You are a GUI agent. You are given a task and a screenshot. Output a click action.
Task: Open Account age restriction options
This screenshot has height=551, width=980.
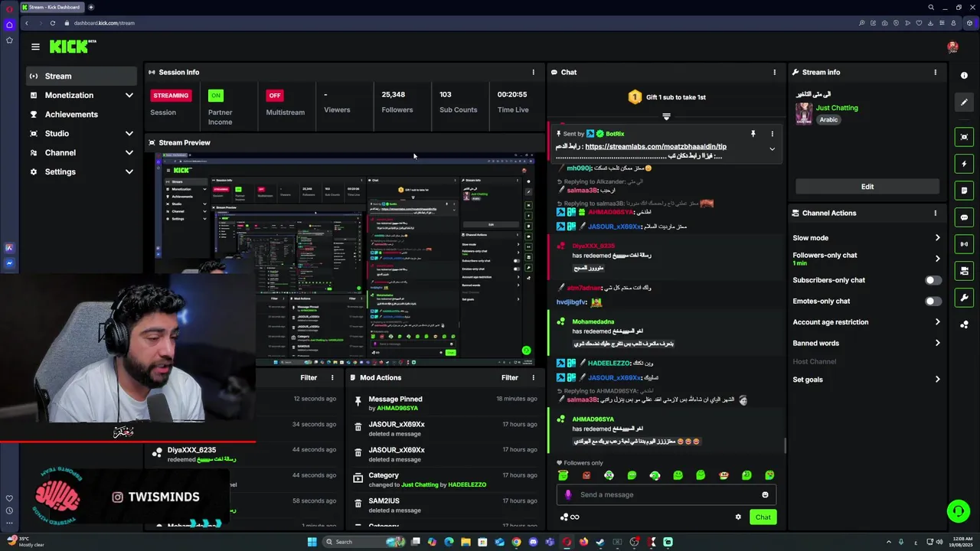867,322
